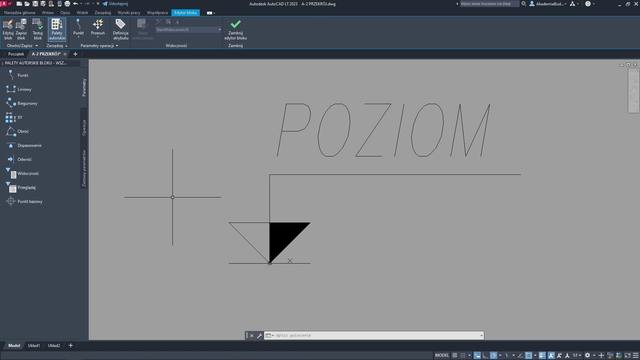Select Punkt bazowy parameter in palette
The image size is (640, 360).
pyautogui.click(x=24, y=201)
